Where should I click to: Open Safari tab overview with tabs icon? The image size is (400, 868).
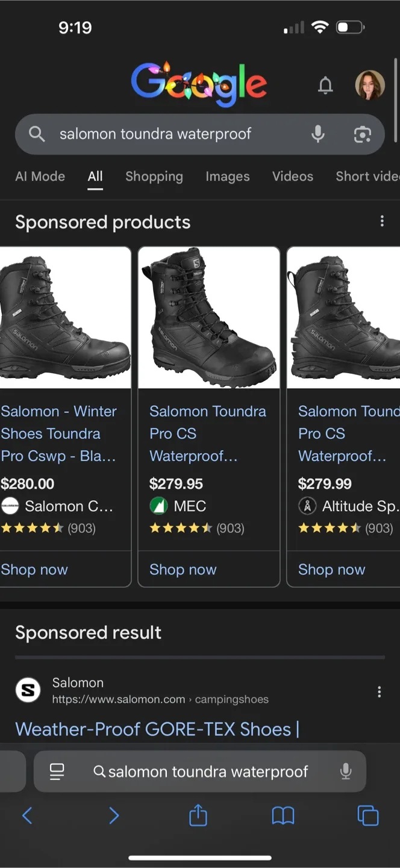pos(367,816)
